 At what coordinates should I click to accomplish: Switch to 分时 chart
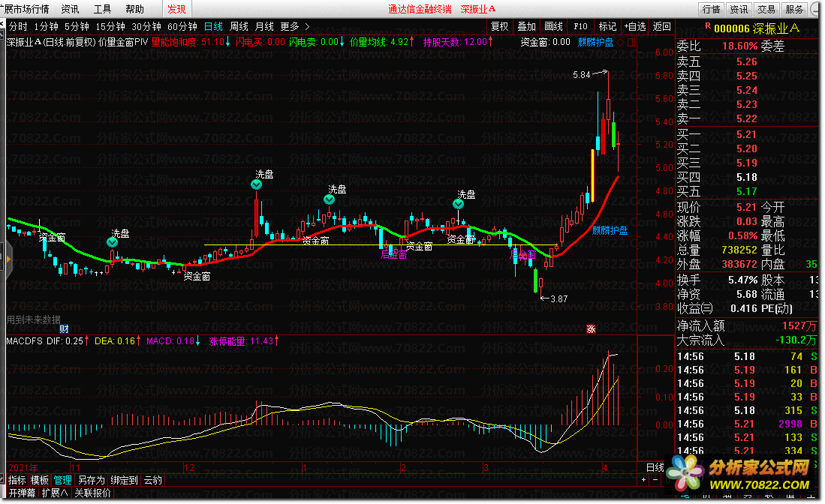pos(18,26)
